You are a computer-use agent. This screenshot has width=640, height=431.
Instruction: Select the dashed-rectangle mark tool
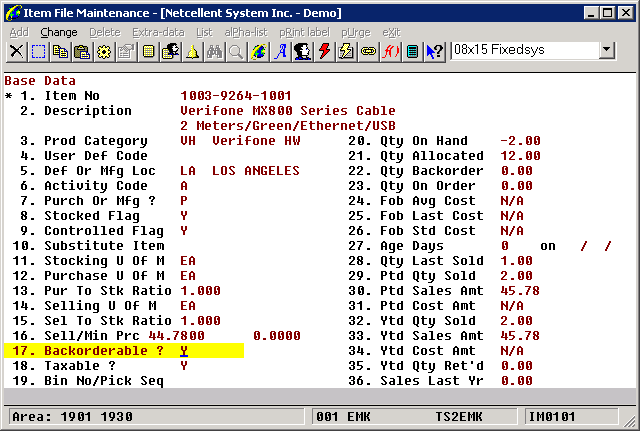tap(38, 51)
